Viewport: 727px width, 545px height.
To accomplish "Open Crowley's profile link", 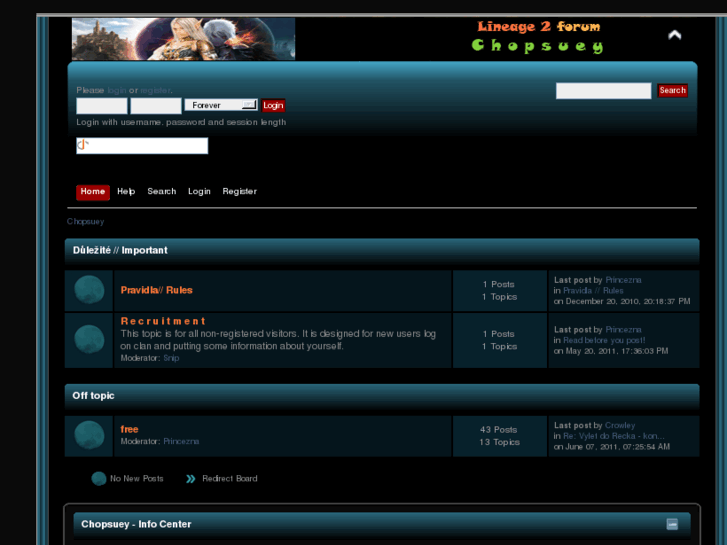I will tap(620, 425).
